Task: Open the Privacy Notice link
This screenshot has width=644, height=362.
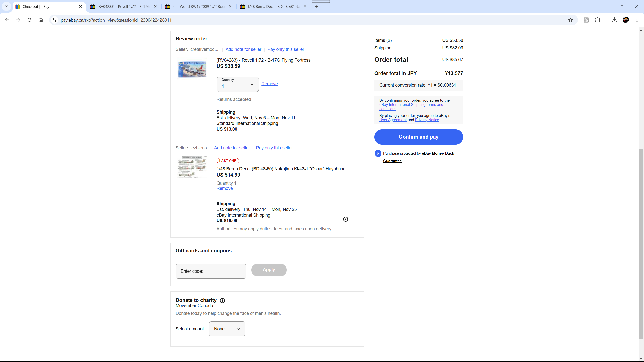Action: coord(427,120)
